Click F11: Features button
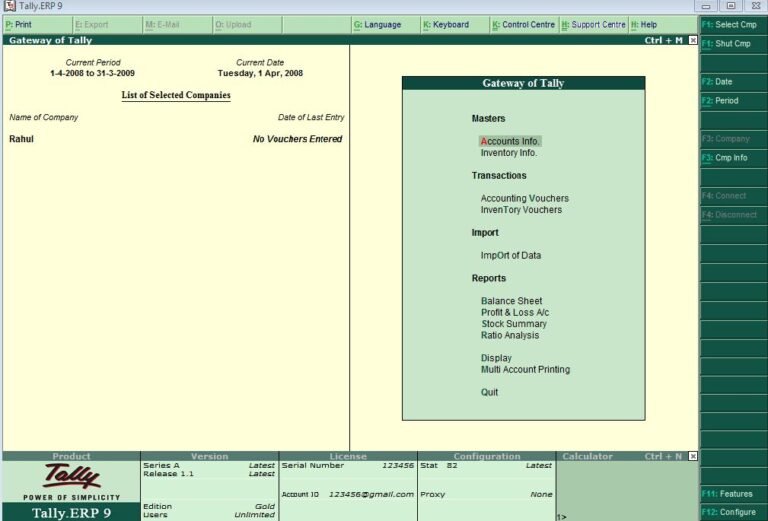The width and height of the screenshot is (768, 521). (733, 494)
